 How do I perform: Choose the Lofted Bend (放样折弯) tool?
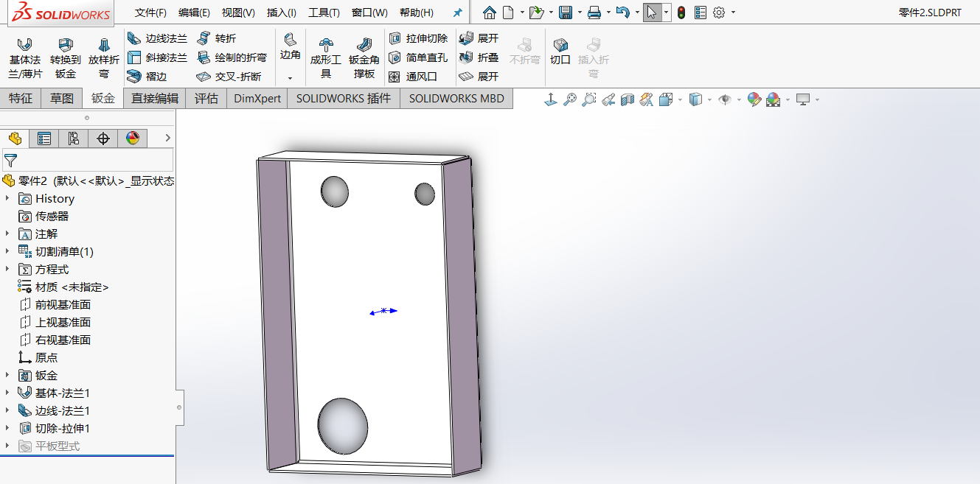[104, 58]
